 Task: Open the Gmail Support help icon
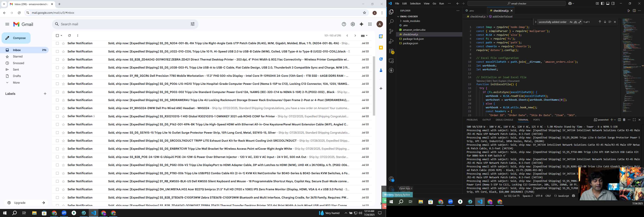[x=344, y=24]
